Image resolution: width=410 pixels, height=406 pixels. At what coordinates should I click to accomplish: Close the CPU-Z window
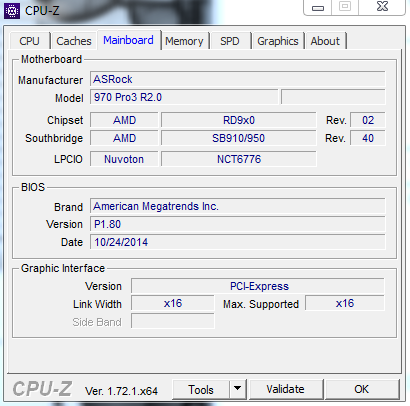pos(382,7)
